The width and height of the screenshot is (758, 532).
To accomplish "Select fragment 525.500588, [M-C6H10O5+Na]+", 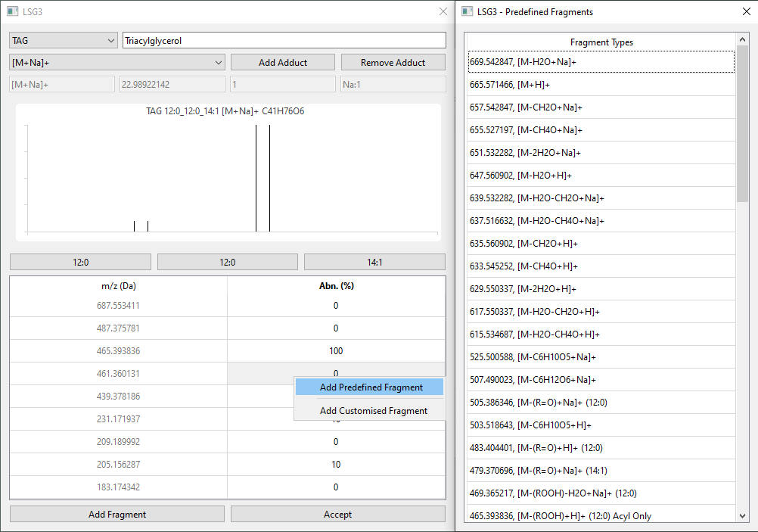I will pos(601,357).
